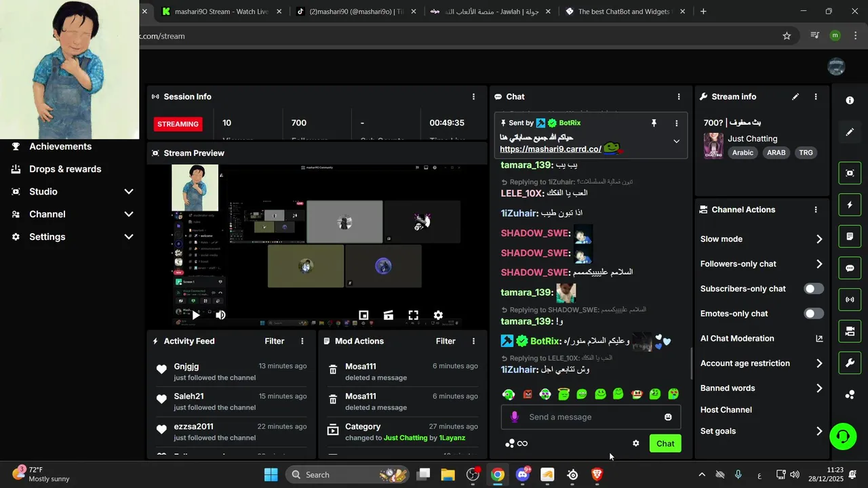This screenshot has width=868, height=488.
Task: Expand the pinned message chevron
Action: tap(676, 142)
